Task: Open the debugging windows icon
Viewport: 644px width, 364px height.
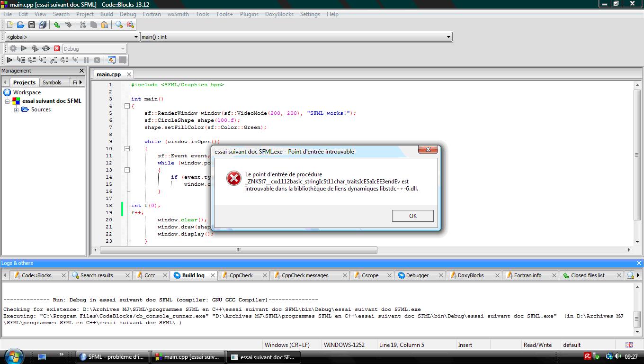Action: pyautogui.click(x=112, y=60)
